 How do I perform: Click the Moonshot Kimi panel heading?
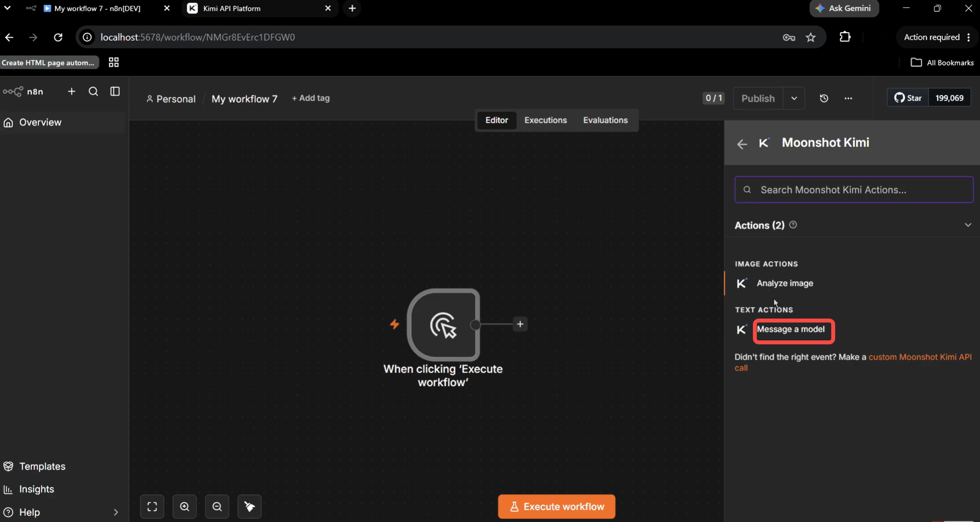[x=825, y=143]
